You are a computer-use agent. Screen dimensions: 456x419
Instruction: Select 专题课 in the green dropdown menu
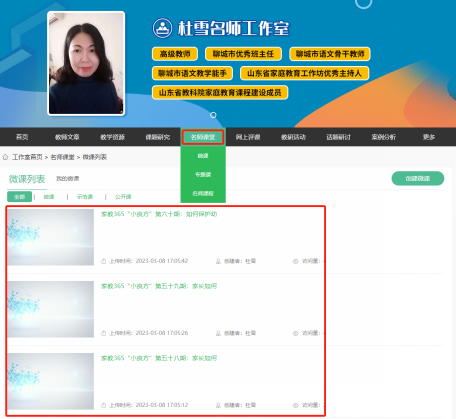point(203,174)
